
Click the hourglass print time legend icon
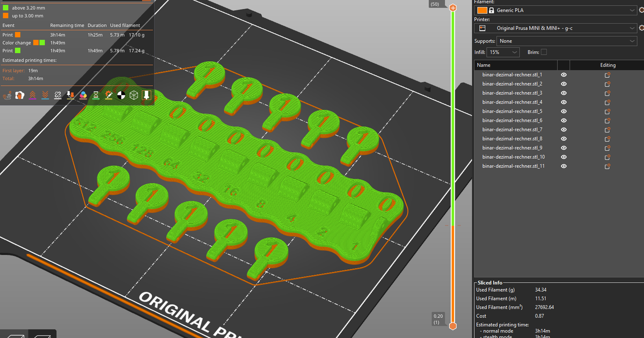pos(96,95)
